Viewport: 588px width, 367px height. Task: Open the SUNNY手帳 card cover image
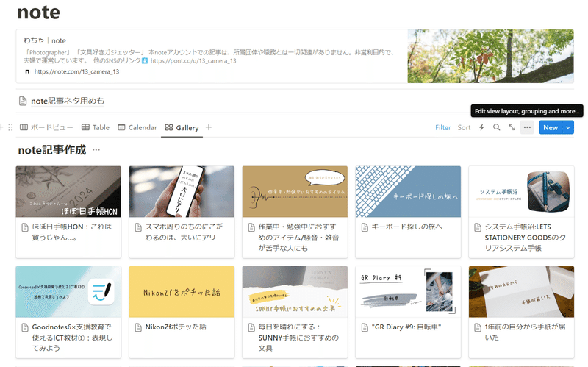point(295,291)
